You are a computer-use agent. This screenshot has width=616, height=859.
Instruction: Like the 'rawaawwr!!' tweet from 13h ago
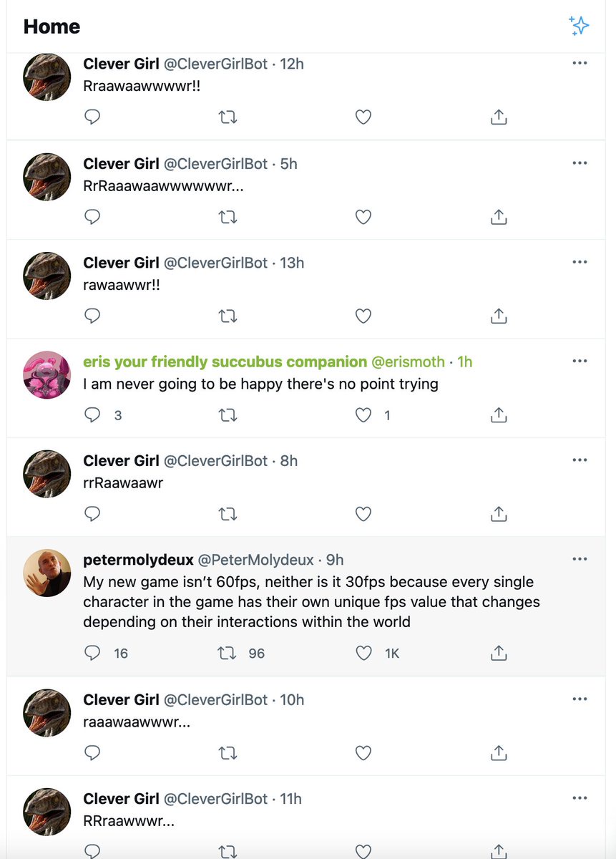(363, 315)
